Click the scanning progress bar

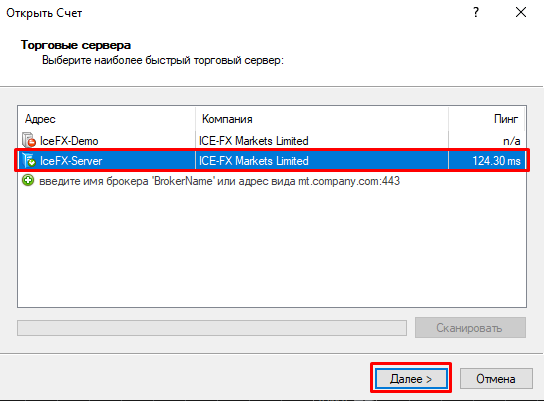[x=212, y=328]
